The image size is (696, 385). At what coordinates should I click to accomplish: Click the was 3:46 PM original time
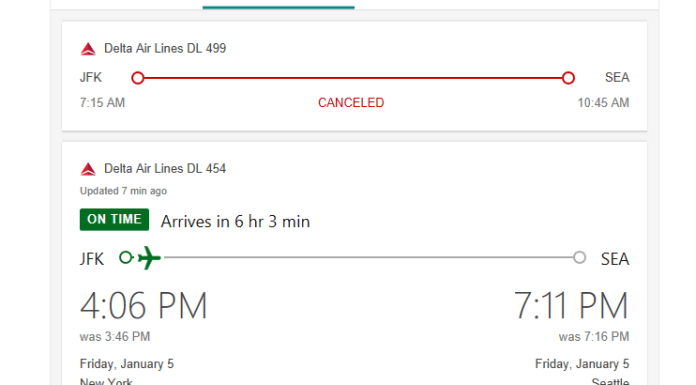point(115,337)
